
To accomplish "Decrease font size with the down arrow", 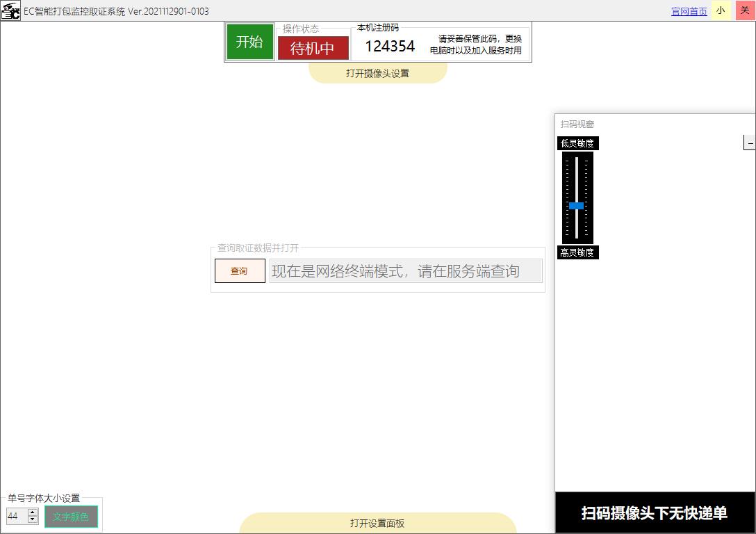I will click(33, 519).
